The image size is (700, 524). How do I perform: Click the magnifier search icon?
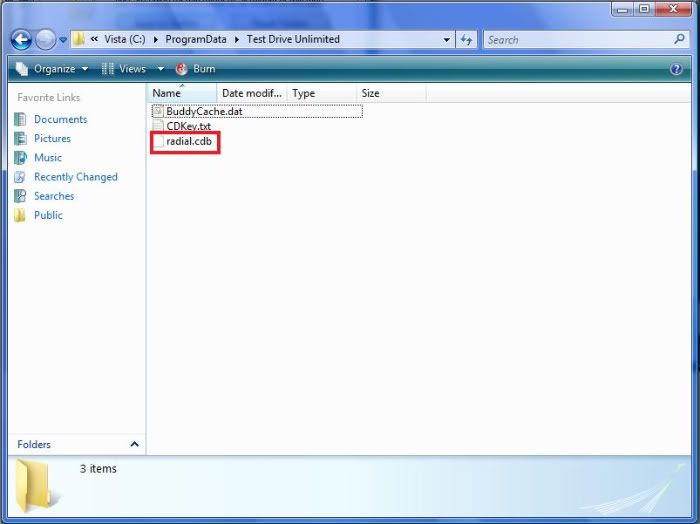point(679,39)
